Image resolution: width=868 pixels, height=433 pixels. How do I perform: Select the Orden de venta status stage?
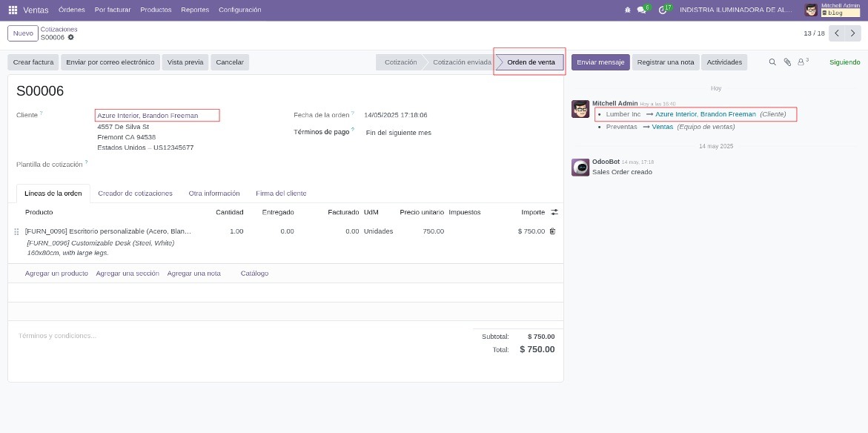coord(530,62)
